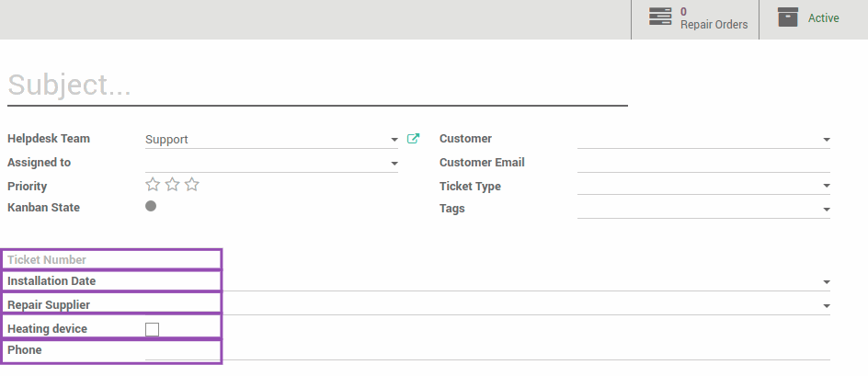This screenshot has height=376, width=868.
Task: Check the Heating device checkbox
Action: [153, 329]
